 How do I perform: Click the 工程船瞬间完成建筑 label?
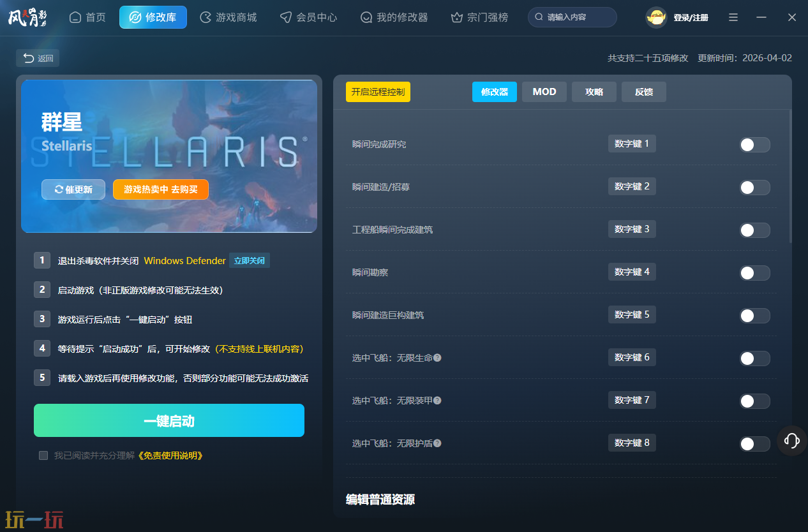click(x=393, y=230)
